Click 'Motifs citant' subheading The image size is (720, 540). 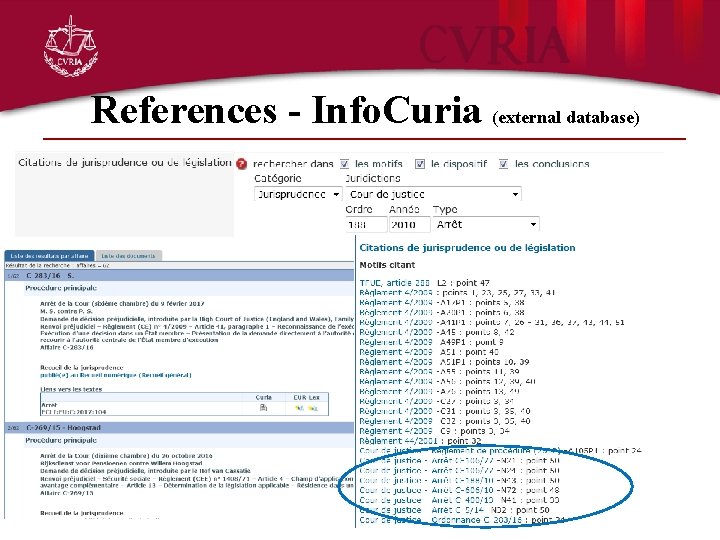click(x=387, y=265)
